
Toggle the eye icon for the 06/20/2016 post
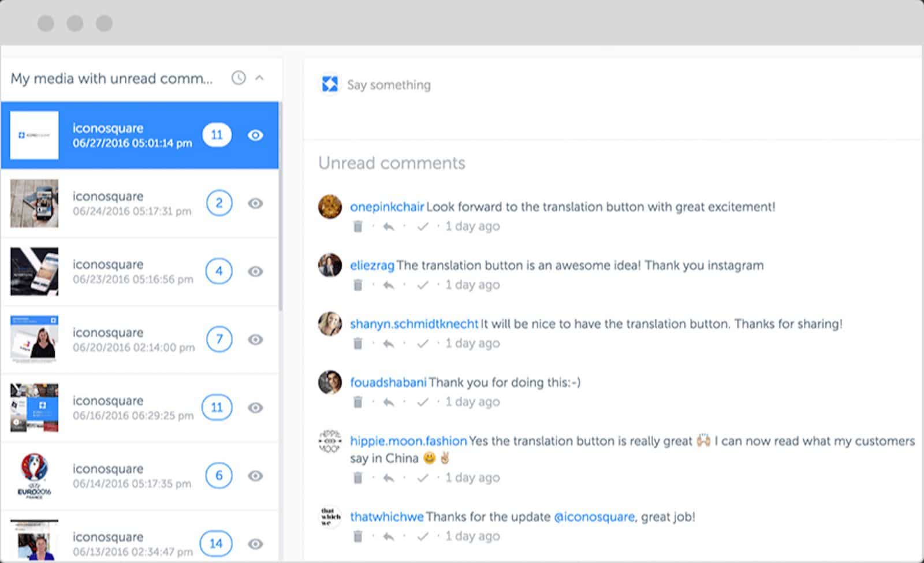pyautogui.click(x=255, y=340)
